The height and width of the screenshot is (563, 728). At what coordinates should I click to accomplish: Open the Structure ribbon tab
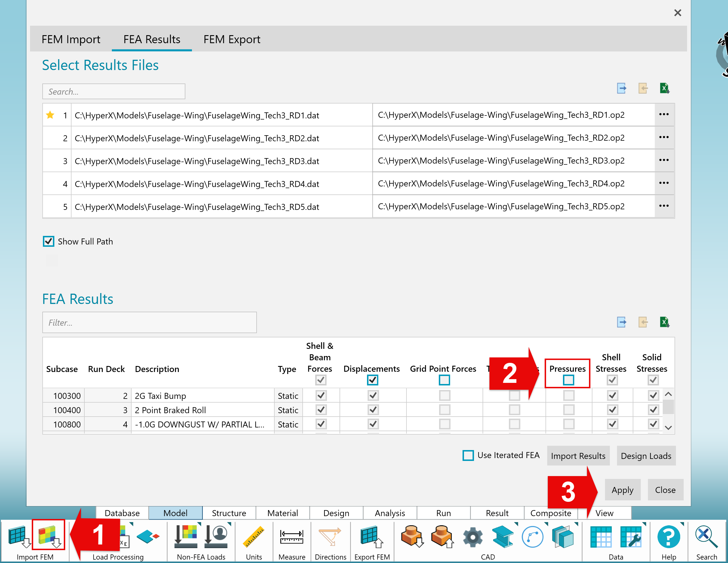point(229,513)
